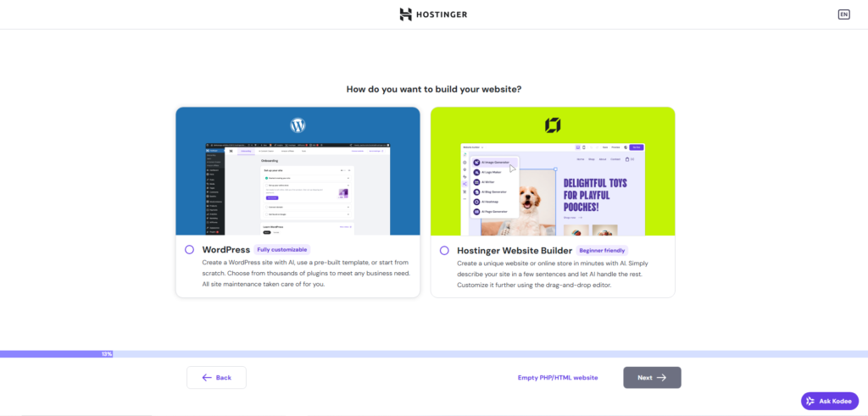
Task: Click the Hostinger logo in header
Action: click(x=433, y=14)
